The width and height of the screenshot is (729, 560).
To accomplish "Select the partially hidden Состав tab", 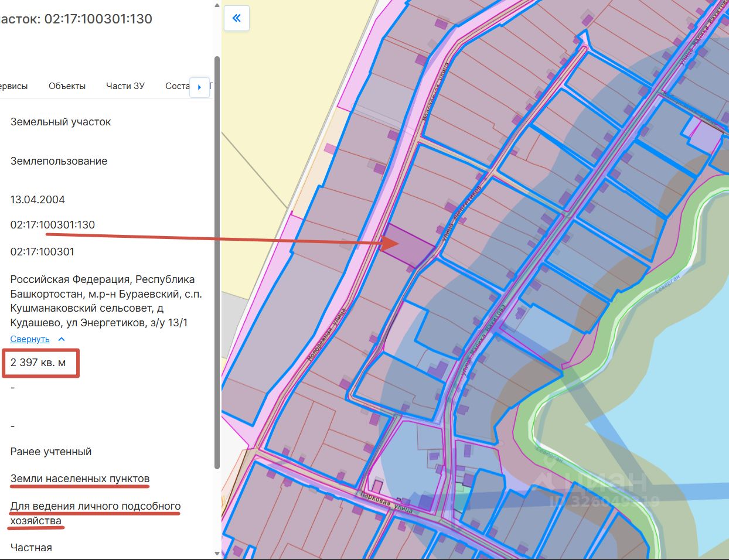I will pos(177,86).
